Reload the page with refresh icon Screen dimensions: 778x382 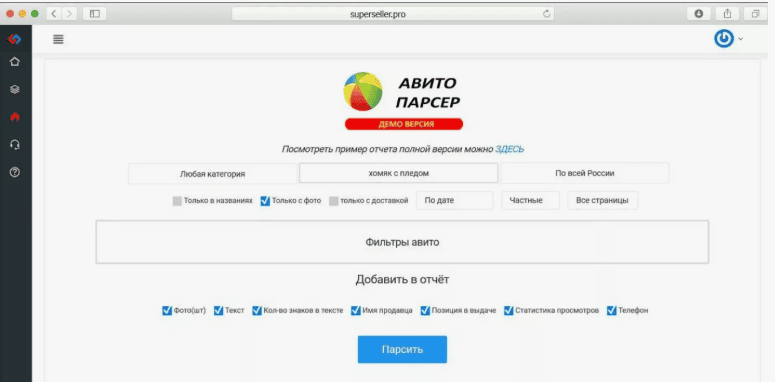point(547,14)
